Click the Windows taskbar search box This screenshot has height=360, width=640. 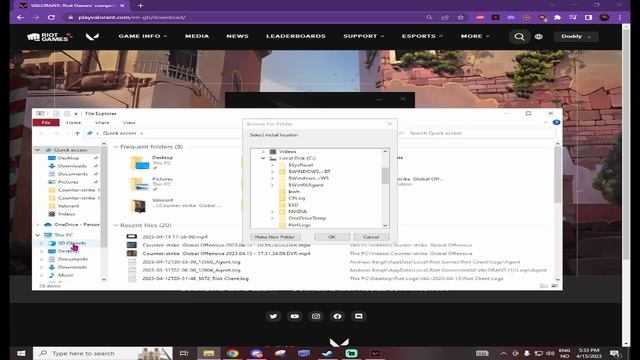pos(103,353)
